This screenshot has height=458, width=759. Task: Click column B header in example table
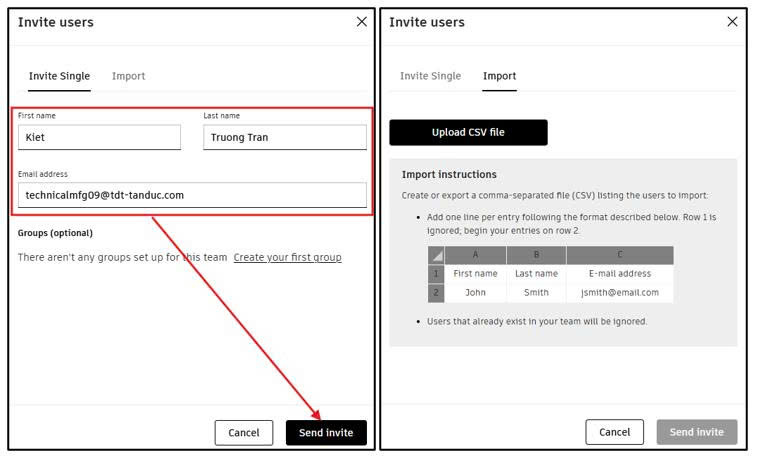[x=536, y=255]
